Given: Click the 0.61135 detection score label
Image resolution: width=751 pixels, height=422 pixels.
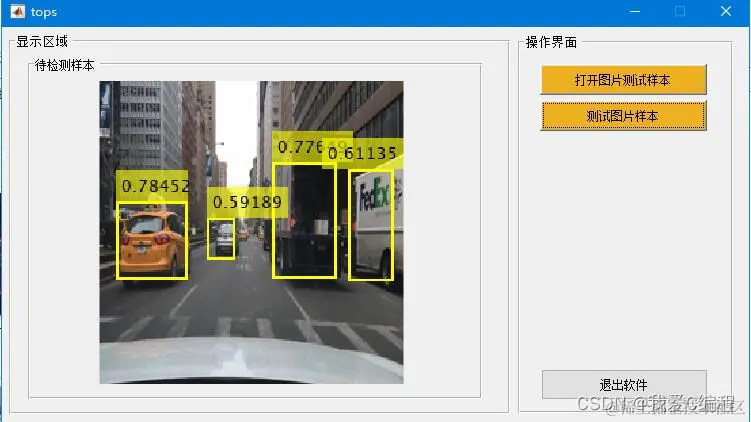Looking at the screenshot, I should click(x=363, y=153).
